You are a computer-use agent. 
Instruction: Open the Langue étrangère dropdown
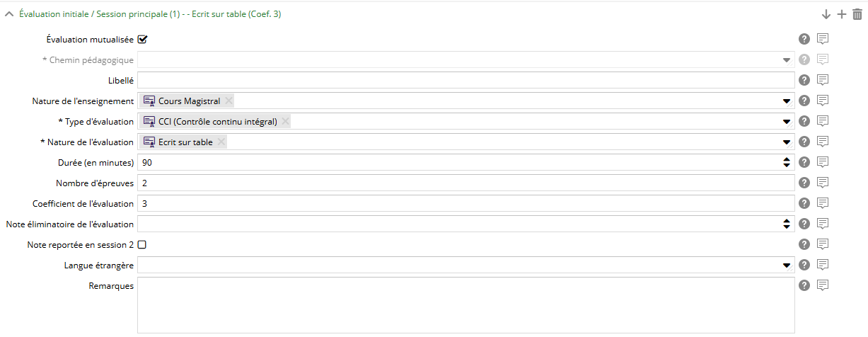click(x=787, y=265)
